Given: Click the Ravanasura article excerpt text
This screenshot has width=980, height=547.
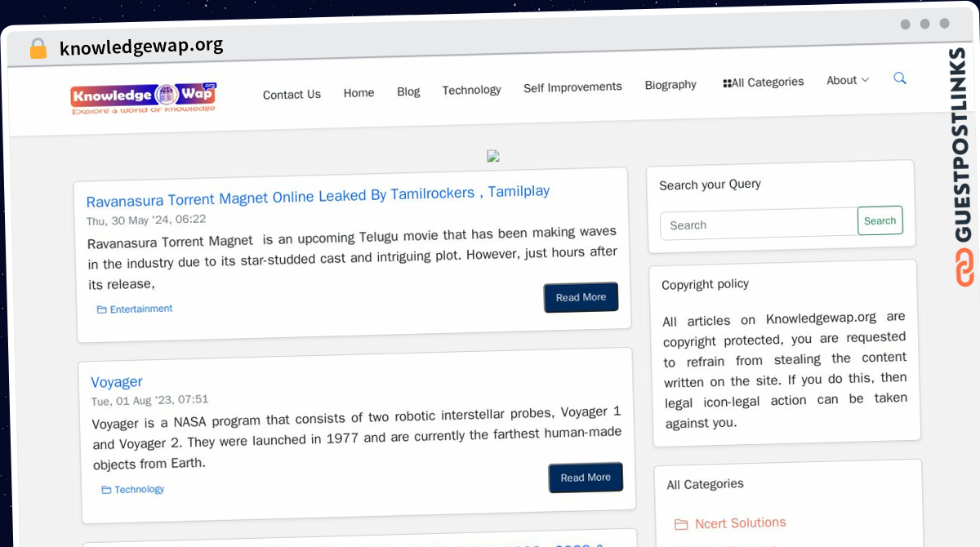Looking at the screenshot, I should coord(352,258).
